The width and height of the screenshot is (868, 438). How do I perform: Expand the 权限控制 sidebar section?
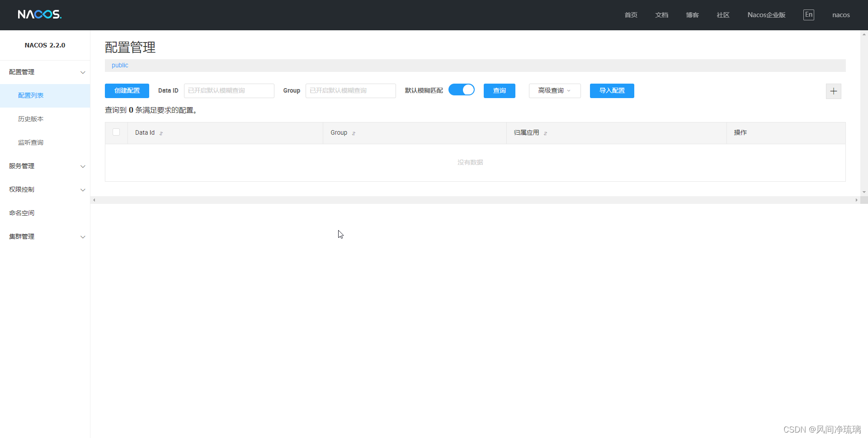coord(45,190)
